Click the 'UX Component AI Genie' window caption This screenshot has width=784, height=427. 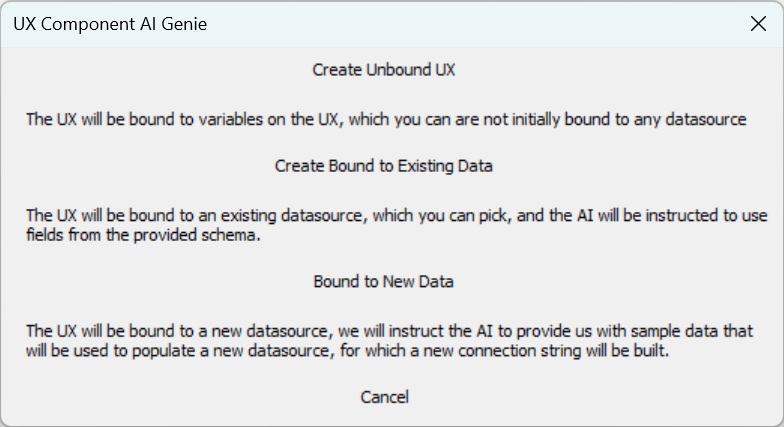pyautogui.click(x=110, y=24)
